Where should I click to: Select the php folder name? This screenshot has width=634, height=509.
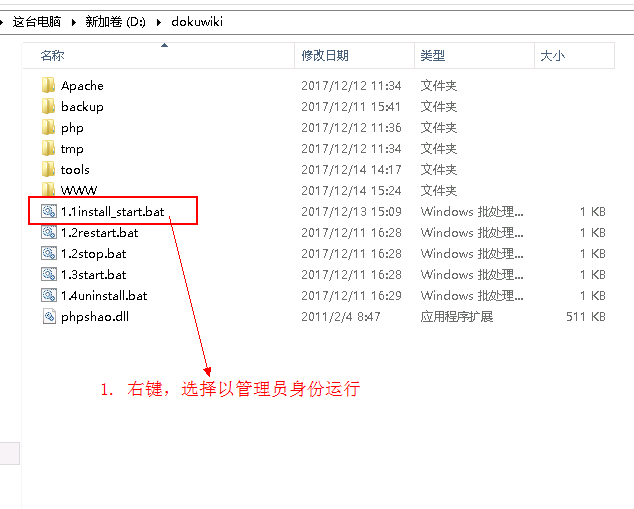pos(72,128)
